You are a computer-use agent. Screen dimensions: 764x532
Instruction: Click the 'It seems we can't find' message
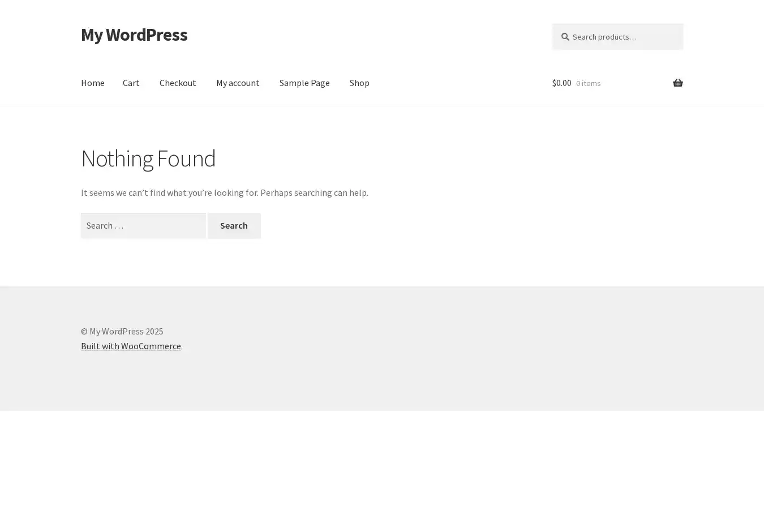click(224, 192)
